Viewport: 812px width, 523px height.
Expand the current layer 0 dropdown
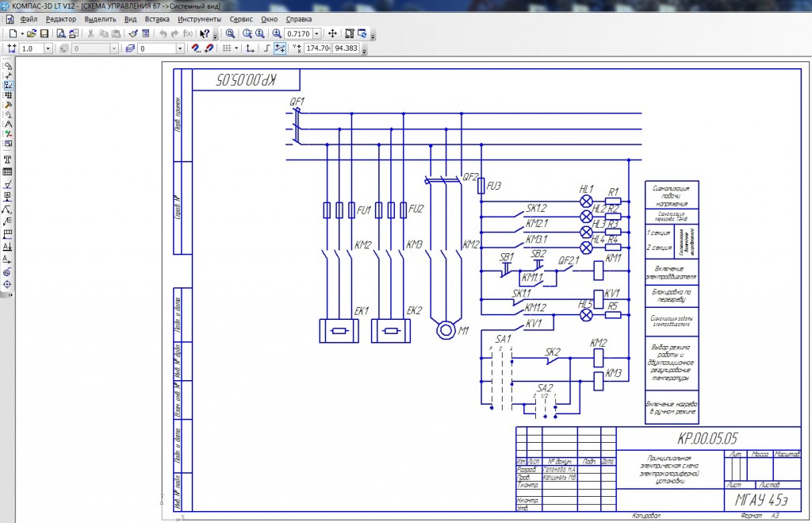pyautogui.click(x=180, y=48)
